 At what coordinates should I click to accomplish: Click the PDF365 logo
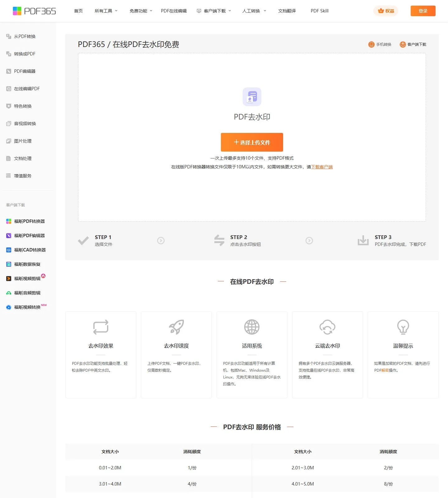34,11
